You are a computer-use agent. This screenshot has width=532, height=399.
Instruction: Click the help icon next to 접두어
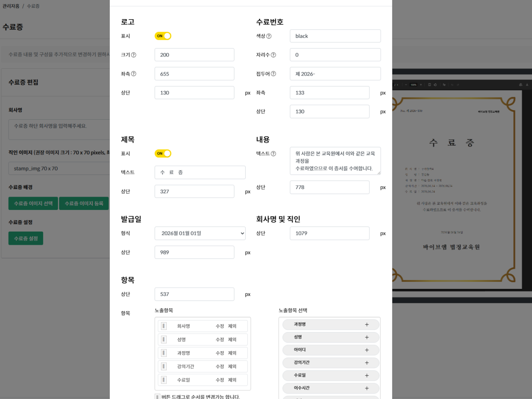pos(273,74)
